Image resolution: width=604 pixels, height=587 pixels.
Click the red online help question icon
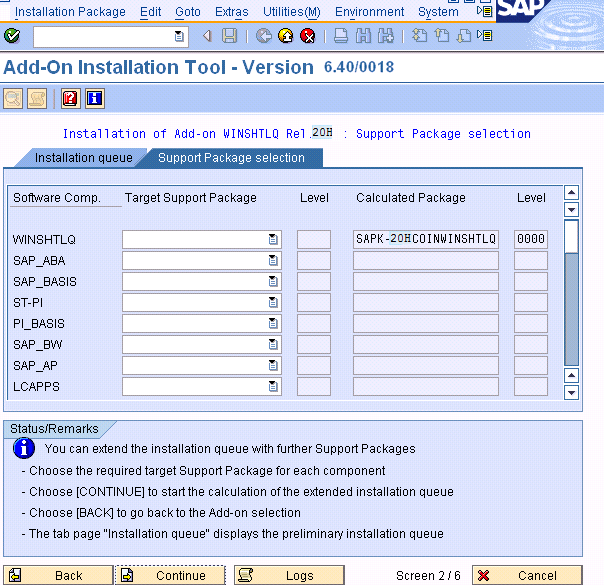[70, 99]
